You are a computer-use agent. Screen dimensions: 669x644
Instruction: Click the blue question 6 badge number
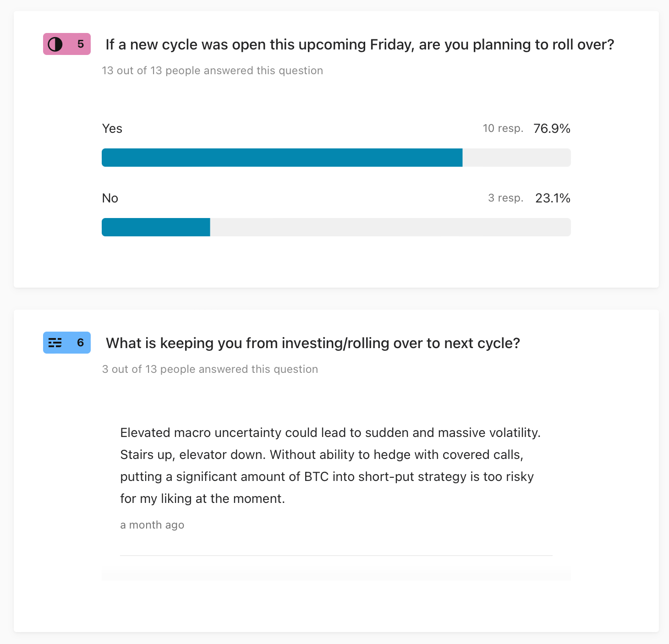pyautogui.click(x=81, y=343)
